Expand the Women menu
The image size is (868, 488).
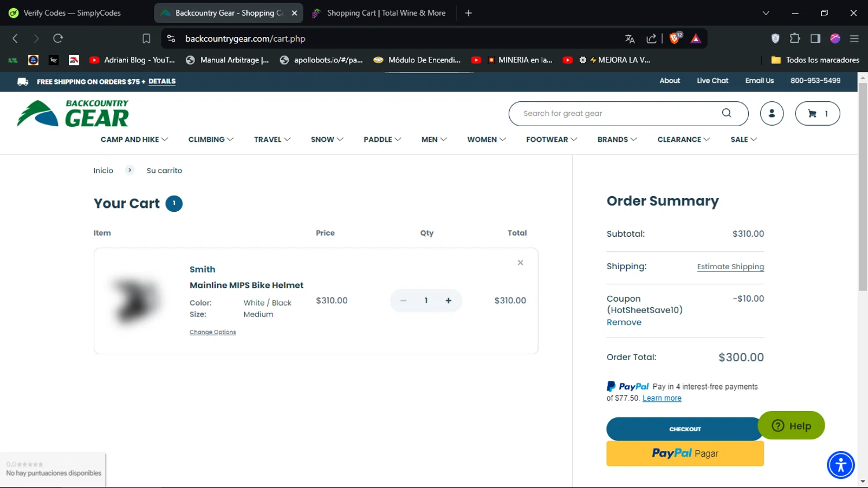487,140
